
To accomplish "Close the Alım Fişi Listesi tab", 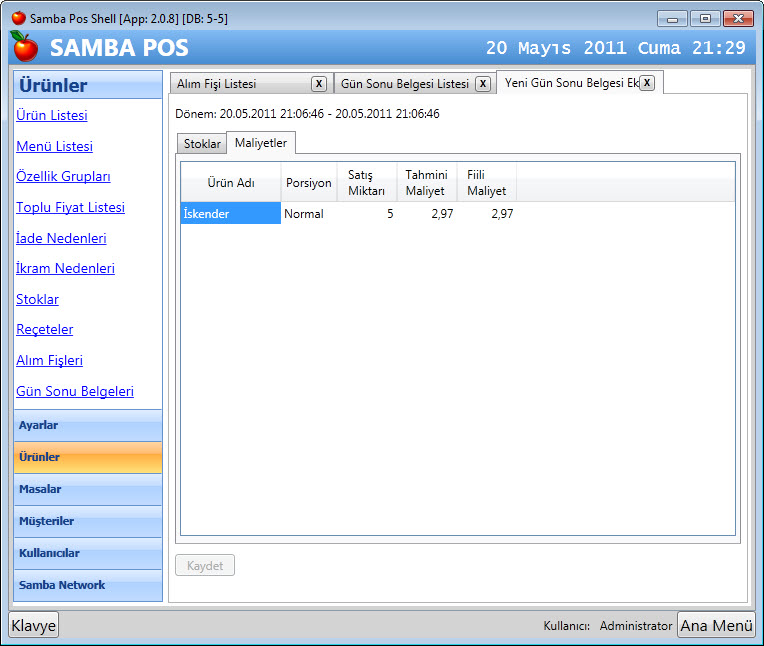I will pyautogui.click(x=318, y=84).
